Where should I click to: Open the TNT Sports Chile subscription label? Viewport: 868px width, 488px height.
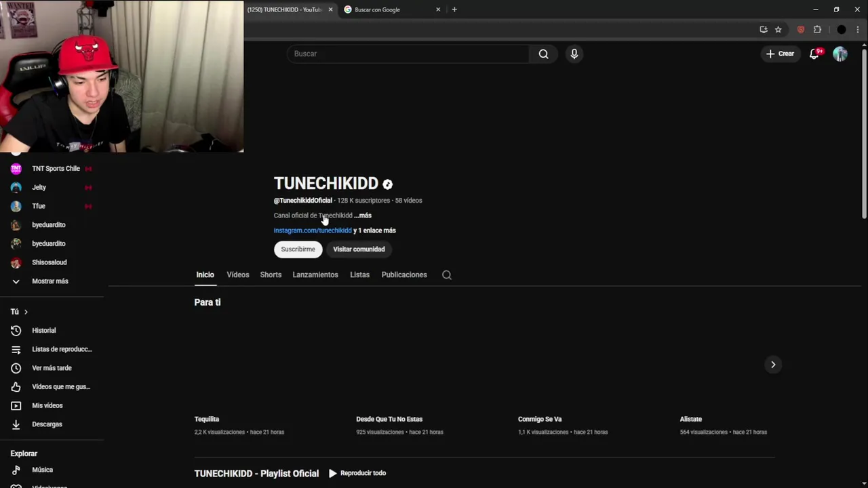56,169
